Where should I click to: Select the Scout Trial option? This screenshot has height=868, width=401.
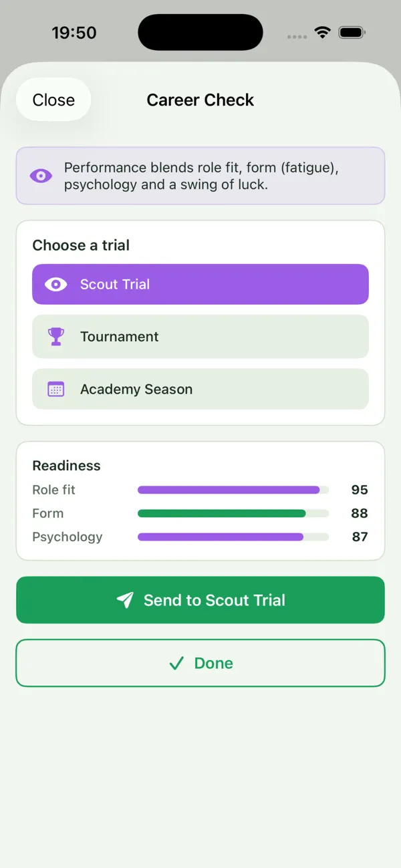pos(200,285)
